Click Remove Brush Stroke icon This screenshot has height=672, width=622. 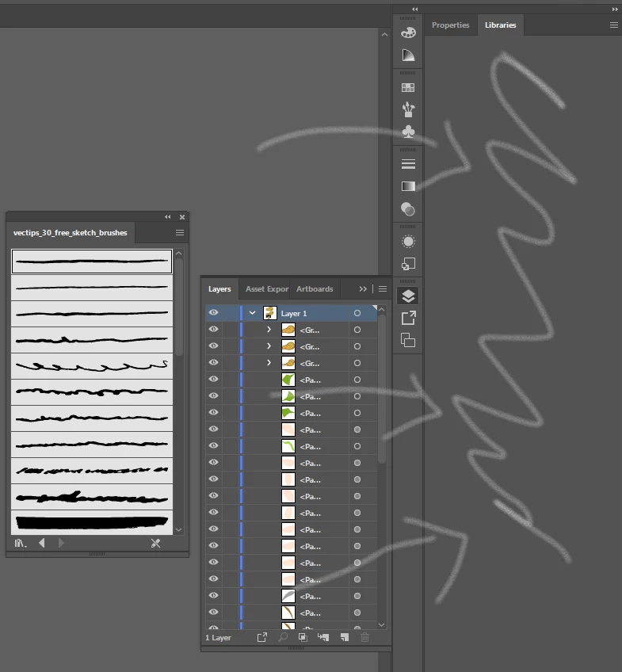(x=155, y=543)
